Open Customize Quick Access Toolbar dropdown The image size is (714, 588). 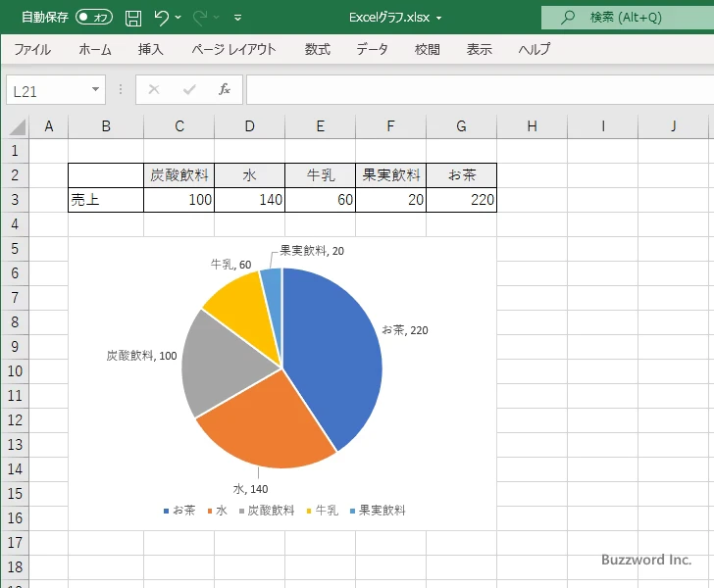coord(237,18)
